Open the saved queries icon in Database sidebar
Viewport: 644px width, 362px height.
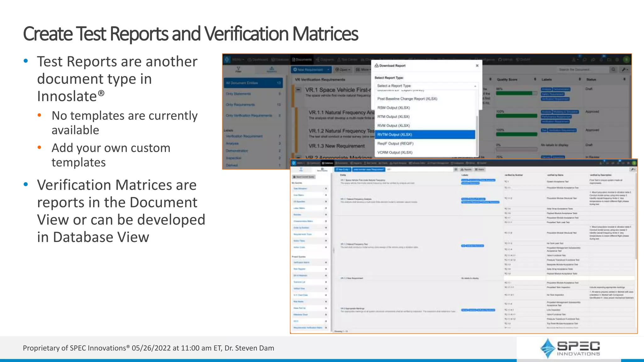[322, 169]
